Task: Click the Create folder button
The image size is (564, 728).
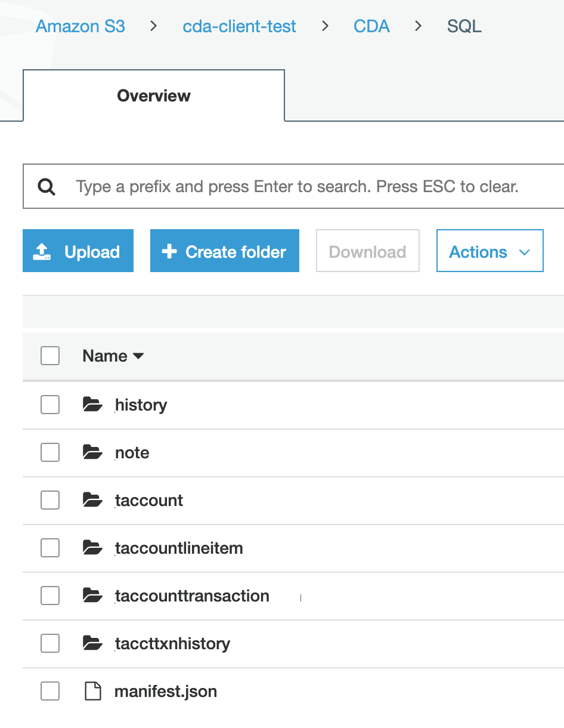Action: 224,251
